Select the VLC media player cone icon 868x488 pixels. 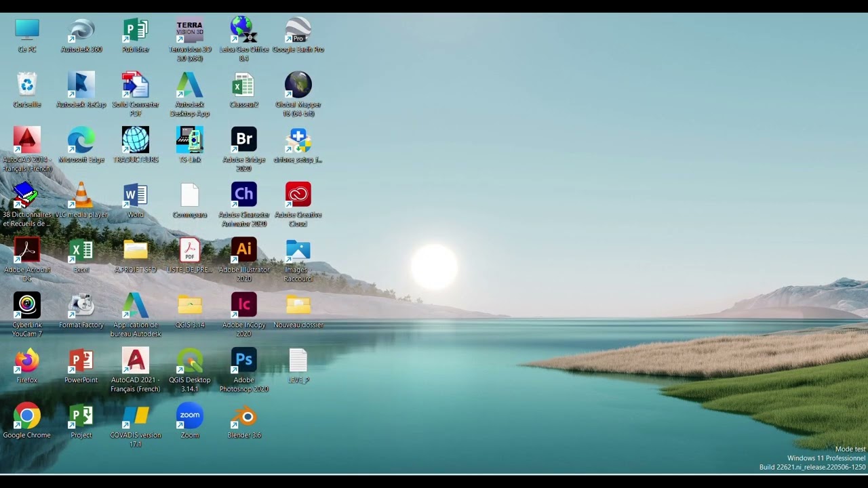click(81, 195)
